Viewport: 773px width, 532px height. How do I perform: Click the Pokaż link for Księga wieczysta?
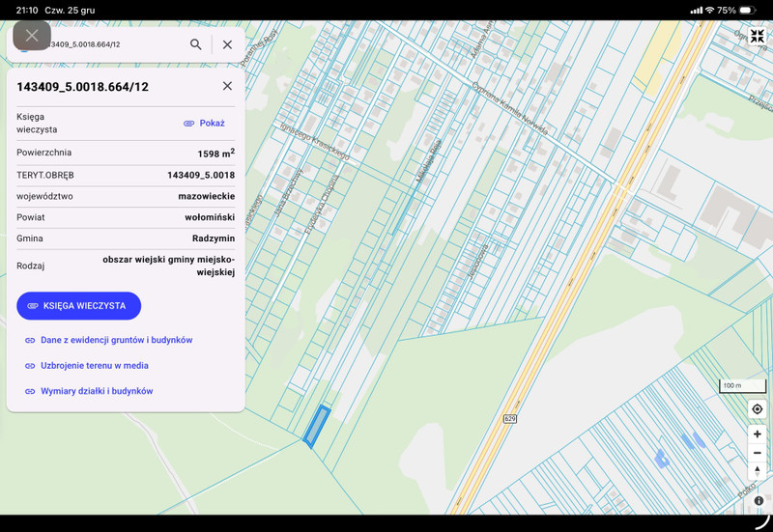point(204,124)
